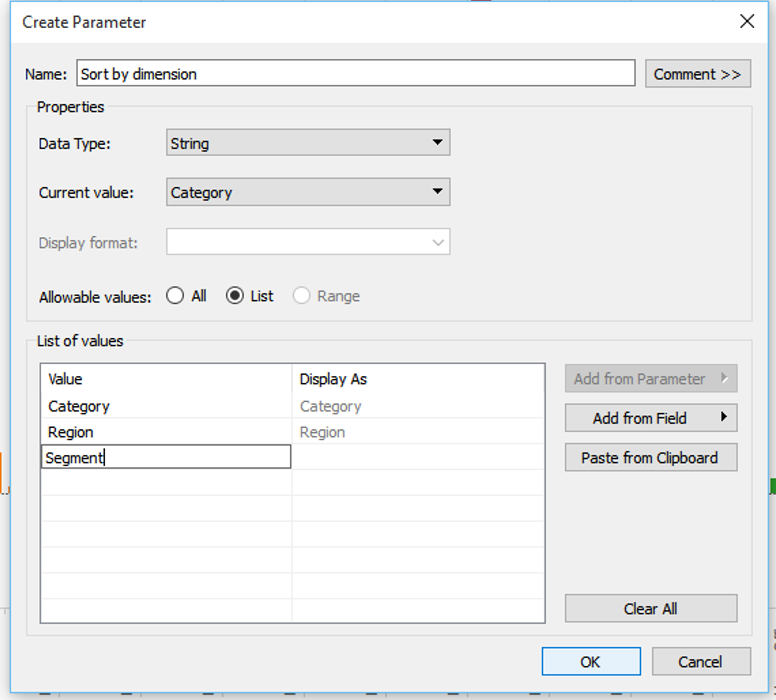776x700 pixels.
Task: Open the Data Type dropdown
Action: pyautogui.click(x=308, y=143)
